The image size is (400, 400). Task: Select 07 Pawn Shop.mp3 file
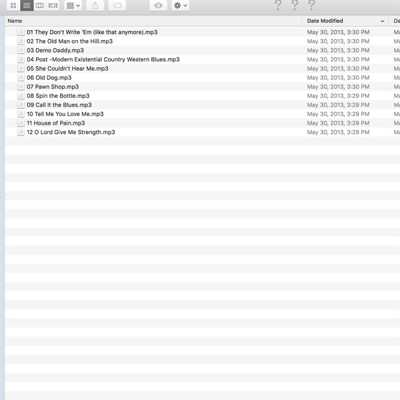point(53,87)
